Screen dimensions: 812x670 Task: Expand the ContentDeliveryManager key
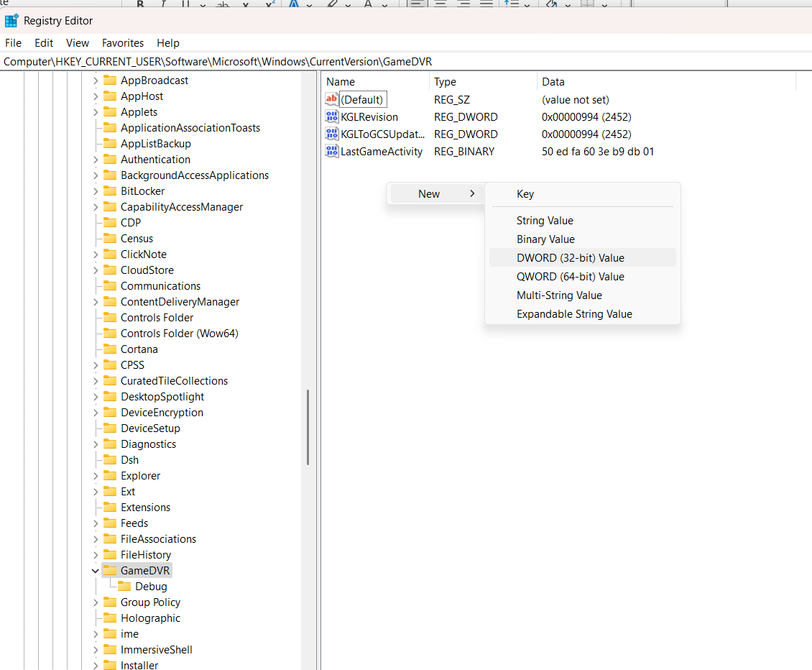96,302
